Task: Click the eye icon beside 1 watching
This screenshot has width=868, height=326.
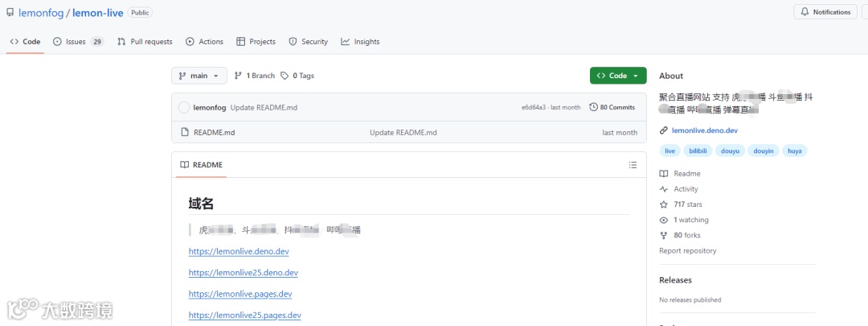Action: pyautogui.click(x=664, y=220)
